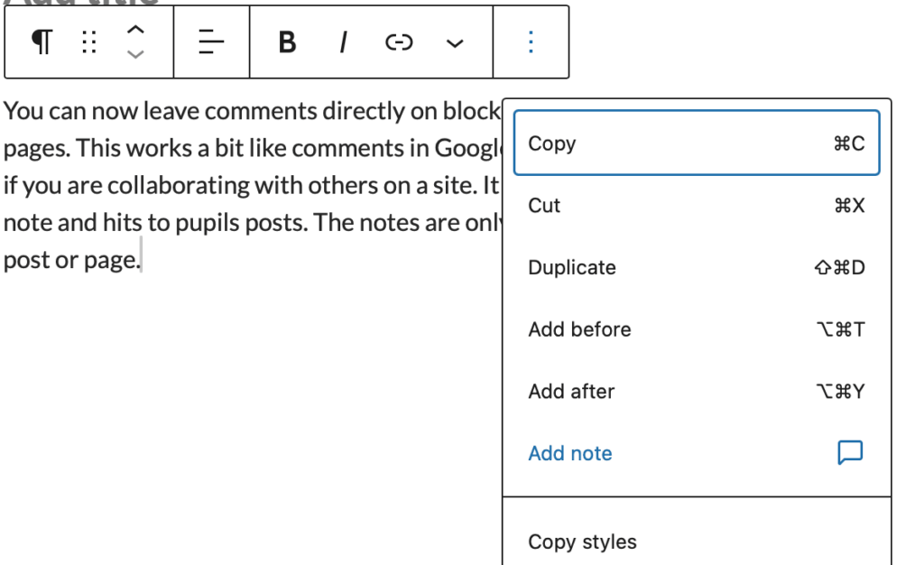Click the text 'if you are collaborating with others'
The height and width of the screenshot is (565, 924).
click(192, 186)
